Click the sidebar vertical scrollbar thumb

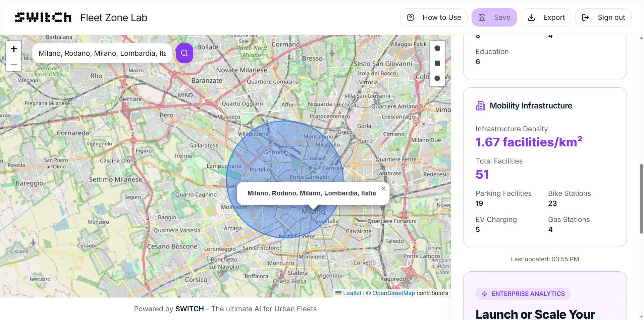(641, 199)
